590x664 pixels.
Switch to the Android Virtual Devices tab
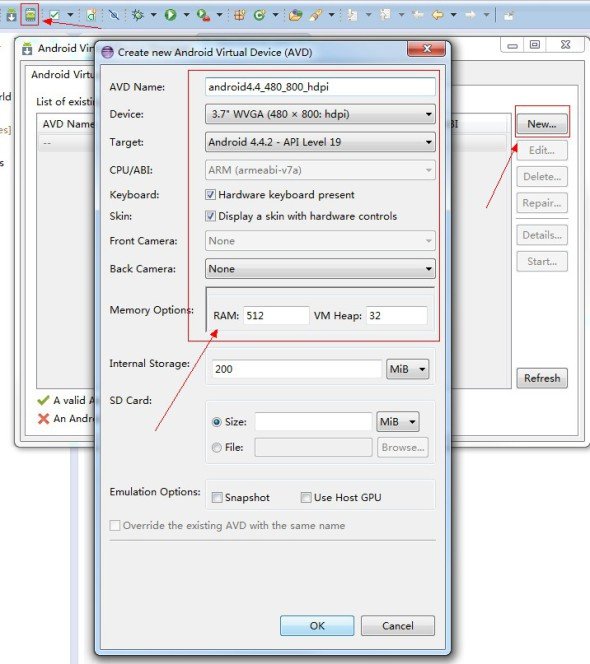[x=62, y=75]
